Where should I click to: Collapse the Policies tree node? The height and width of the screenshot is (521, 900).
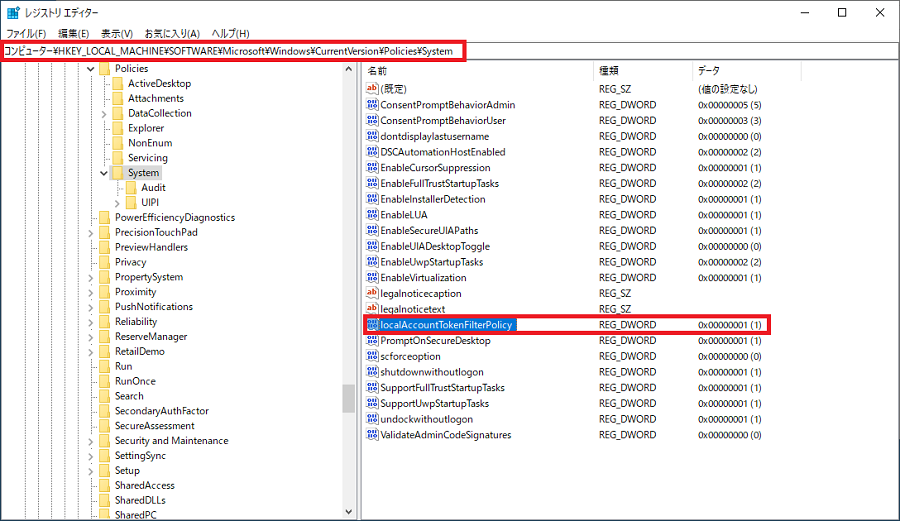click(91, 69)
